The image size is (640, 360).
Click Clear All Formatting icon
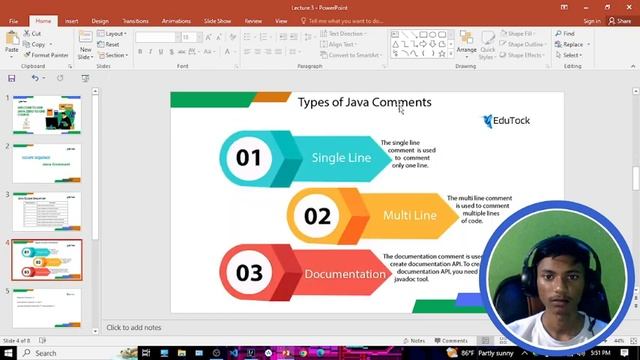point(233,37)
